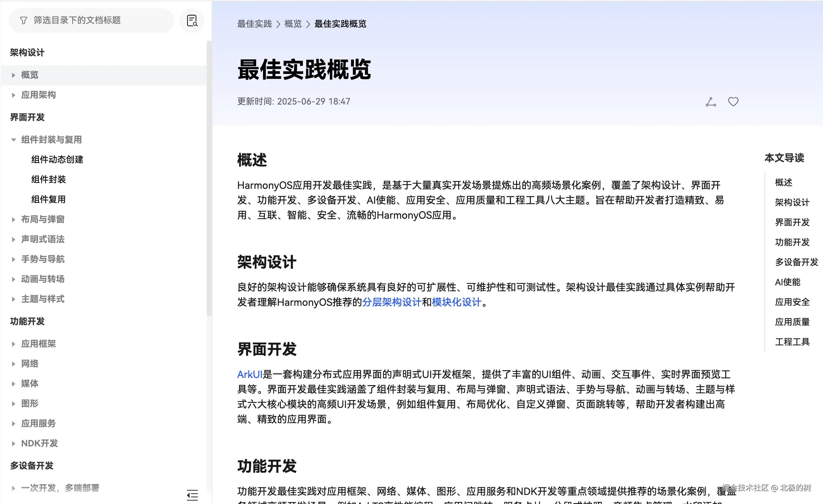The height and width of the screenshot is (504, 823).
Task: Click the heart favorite icon
Action: click(x=733, y=101)
